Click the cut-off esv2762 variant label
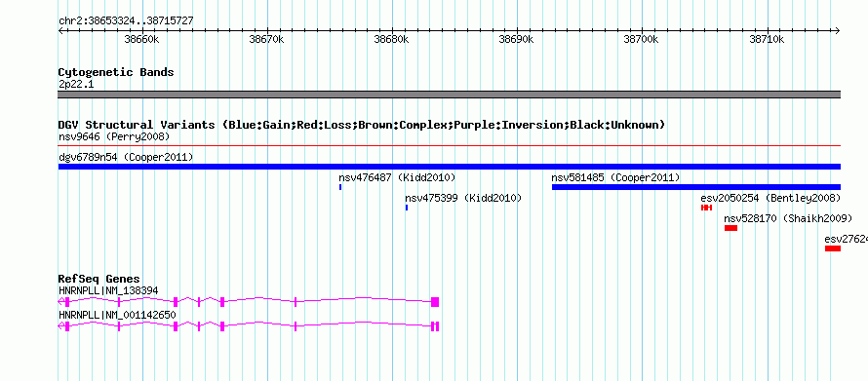 tap(846, 240)
